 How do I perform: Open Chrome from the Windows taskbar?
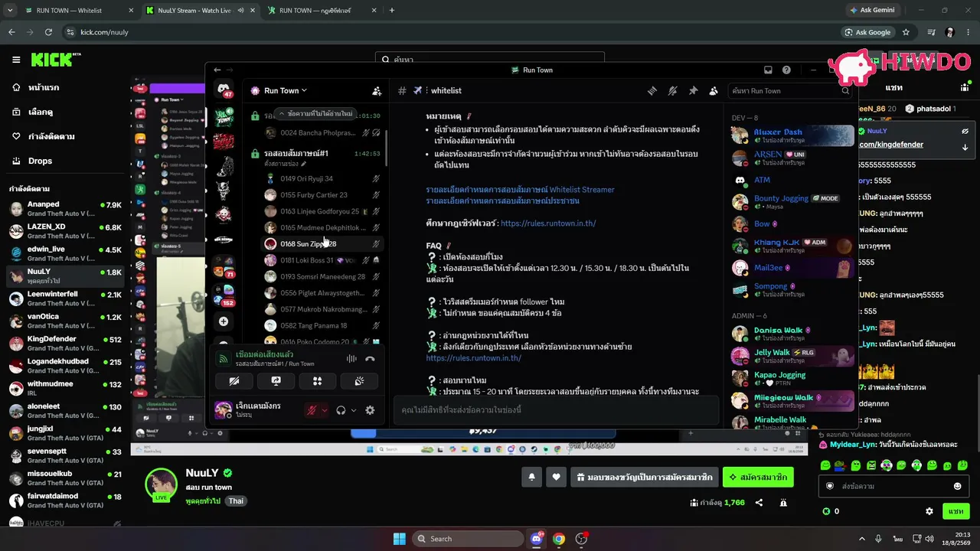pyautogui.click(x=559, y=539)
